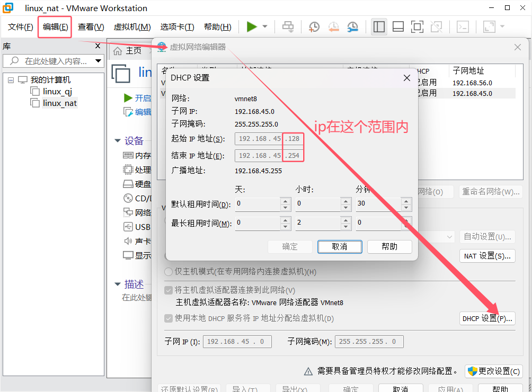The height and width of the screenshot is (392, 532).
Task: Click the network adapter device icon
Action: pos(128,212)
